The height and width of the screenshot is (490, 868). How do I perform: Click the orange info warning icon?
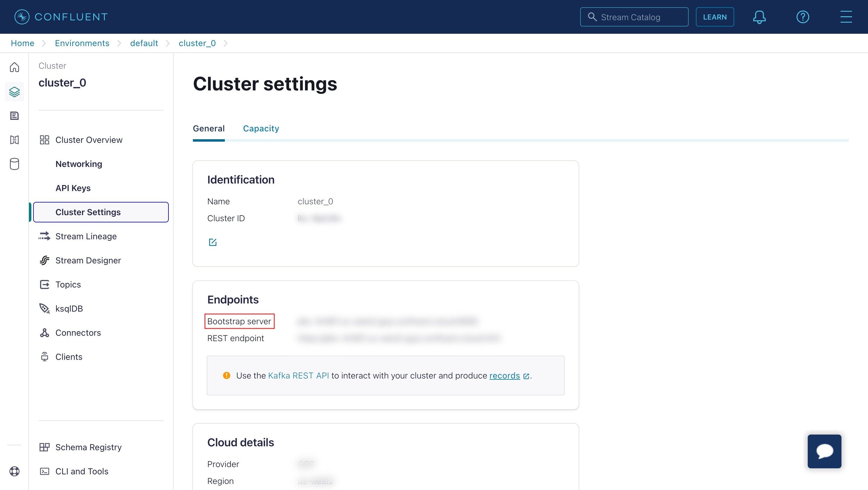pos(226,375)
